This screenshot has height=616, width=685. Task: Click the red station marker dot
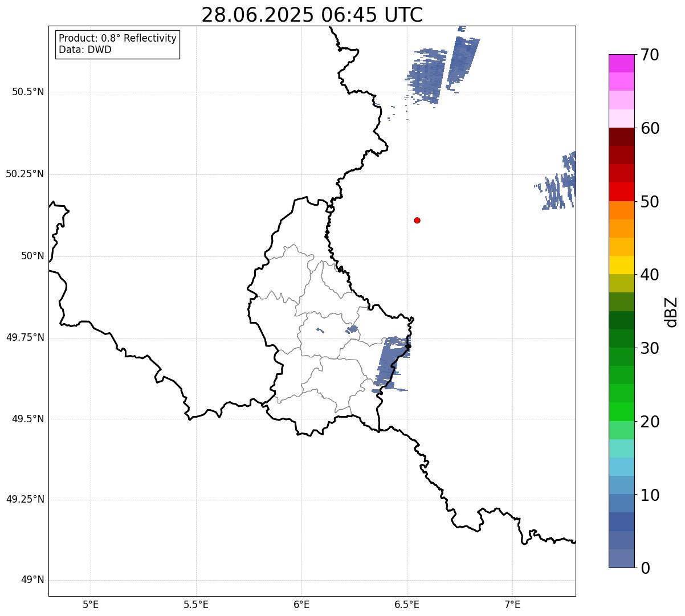click(x=417, y=220)
